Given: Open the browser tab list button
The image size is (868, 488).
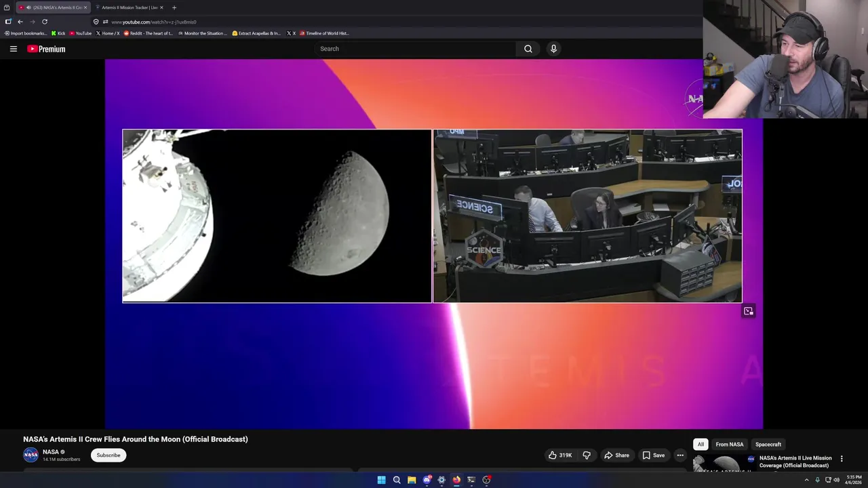Looking at the screenshot, I should [7, 7].
